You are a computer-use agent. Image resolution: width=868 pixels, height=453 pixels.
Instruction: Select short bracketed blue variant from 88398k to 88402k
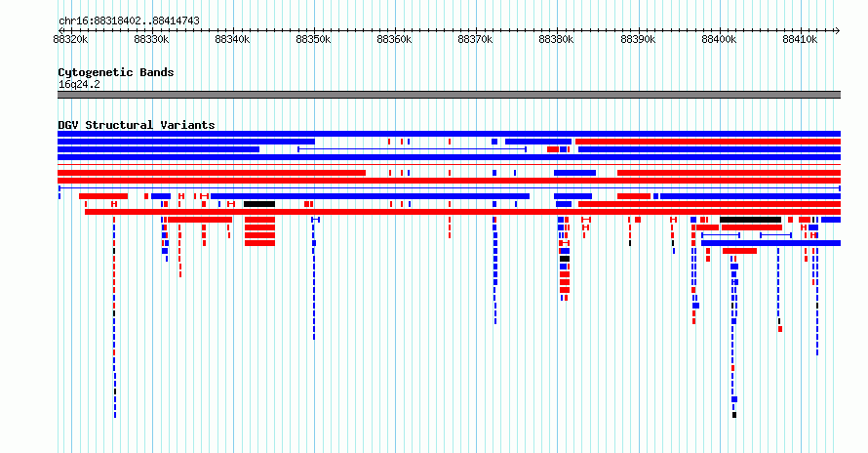(721, 235)
